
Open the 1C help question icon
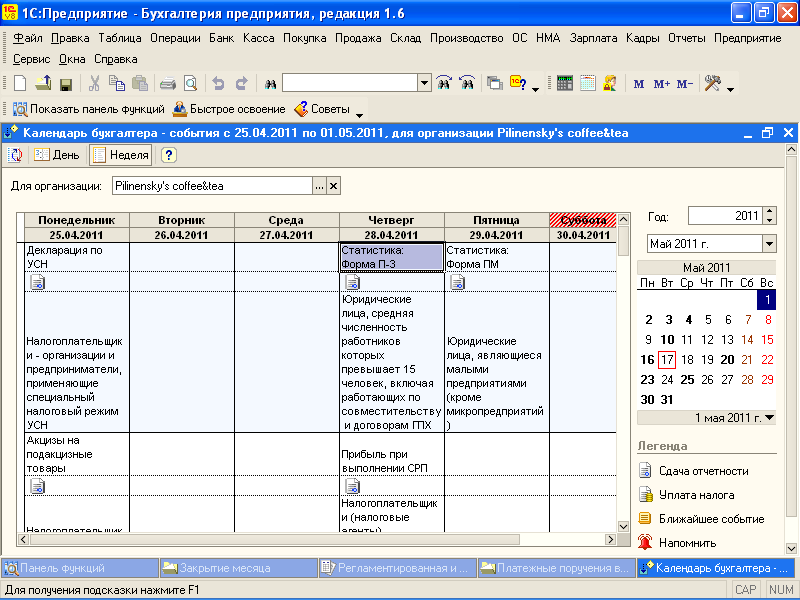point(518,83)
